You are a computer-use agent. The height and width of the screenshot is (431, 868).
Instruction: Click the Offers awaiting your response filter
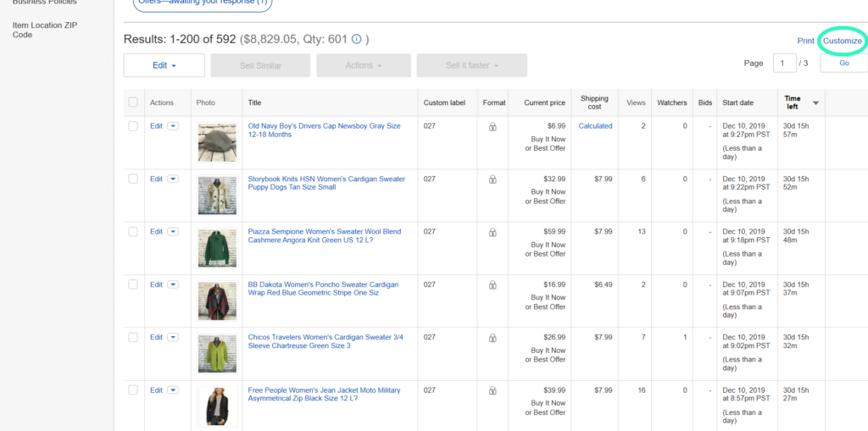(202, 3)
